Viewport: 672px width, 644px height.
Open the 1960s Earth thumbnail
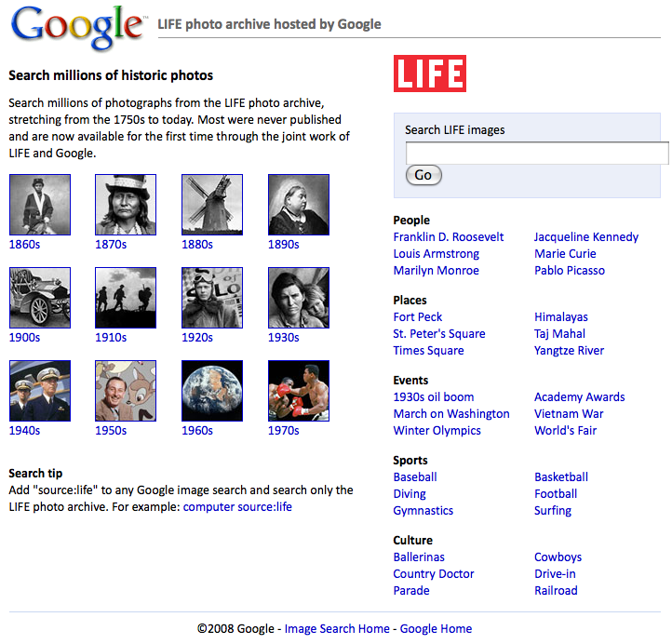(212, 391)
